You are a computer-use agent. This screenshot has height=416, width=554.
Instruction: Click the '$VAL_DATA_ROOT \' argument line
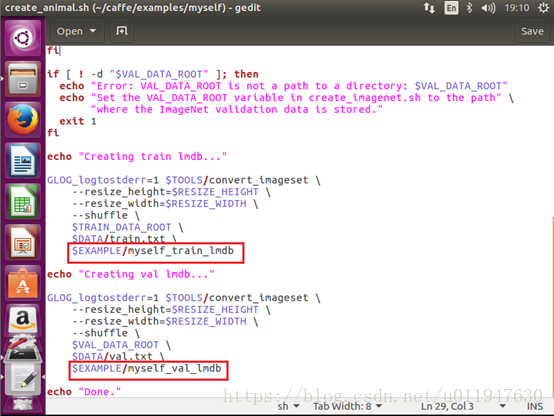(122, 345)
